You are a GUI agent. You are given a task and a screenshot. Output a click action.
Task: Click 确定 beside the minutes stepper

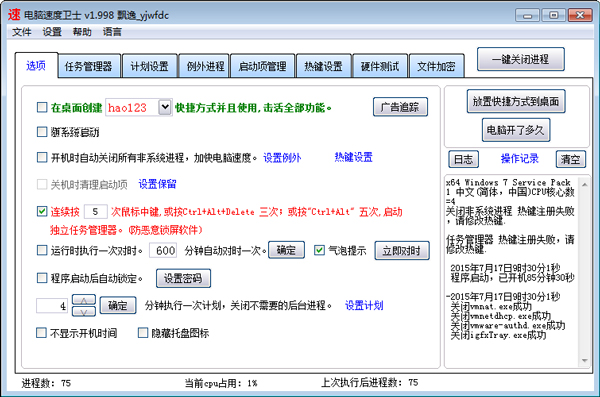pos(118,306)
